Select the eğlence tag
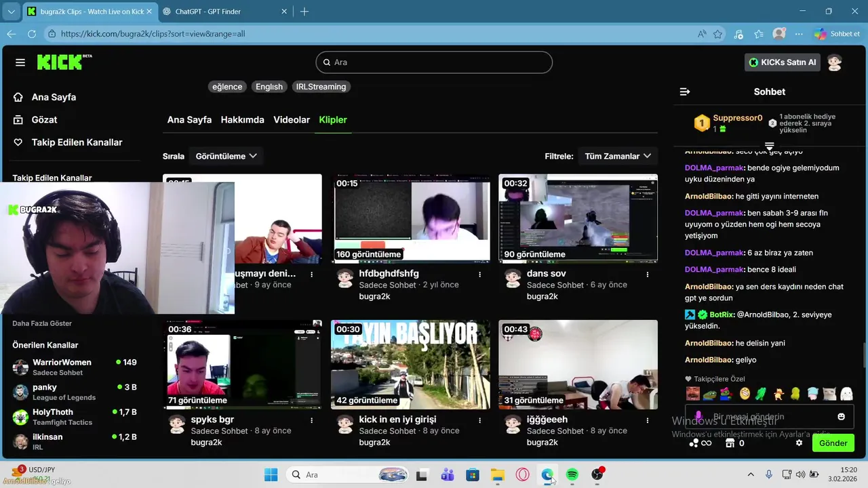The width and height of the screenshot is (868, 488). coord(227,87)
